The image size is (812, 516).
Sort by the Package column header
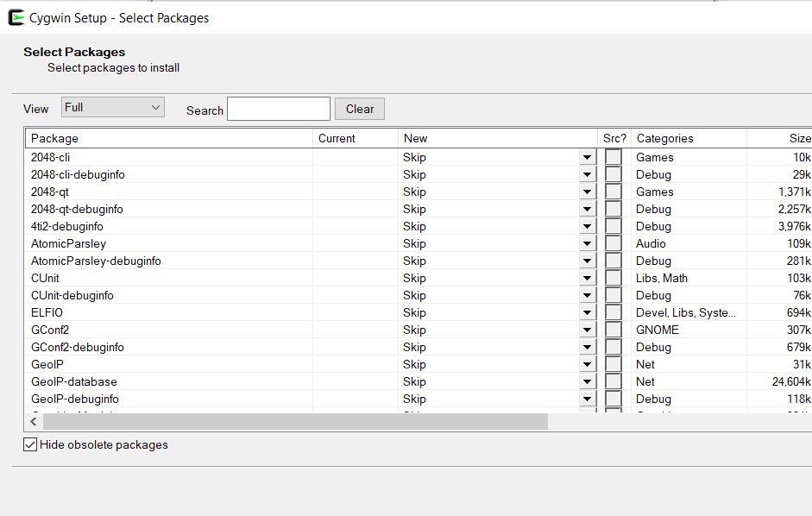[x=169, y=138]
